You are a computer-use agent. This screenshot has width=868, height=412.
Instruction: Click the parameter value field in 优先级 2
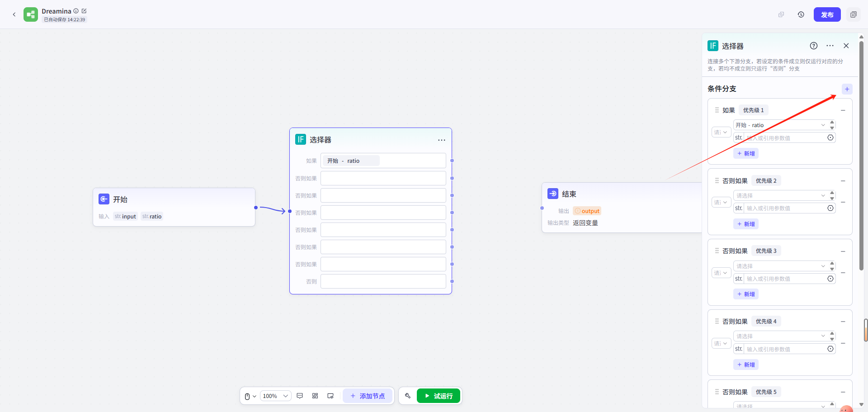785,208
